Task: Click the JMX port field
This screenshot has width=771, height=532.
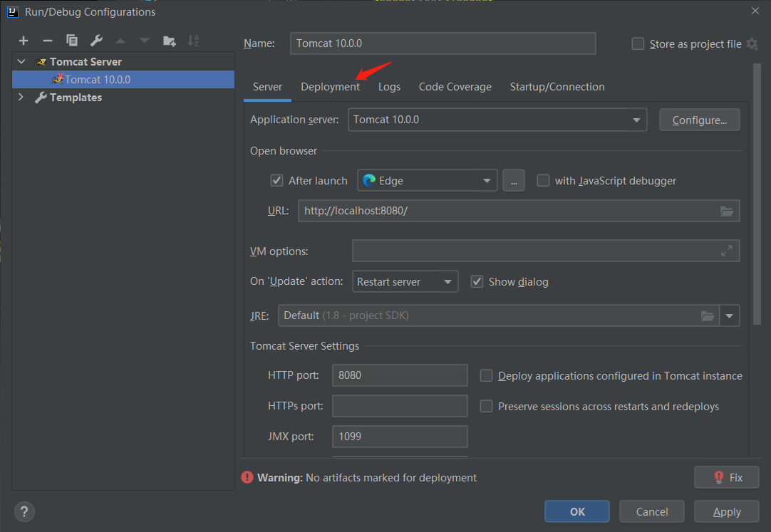Action: [400, 436]
